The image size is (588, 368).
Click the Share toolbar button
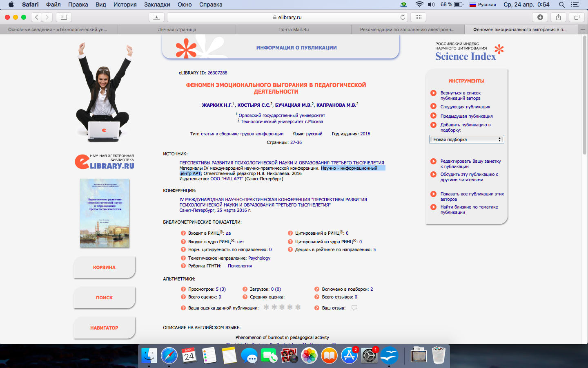tap(558, 17)
